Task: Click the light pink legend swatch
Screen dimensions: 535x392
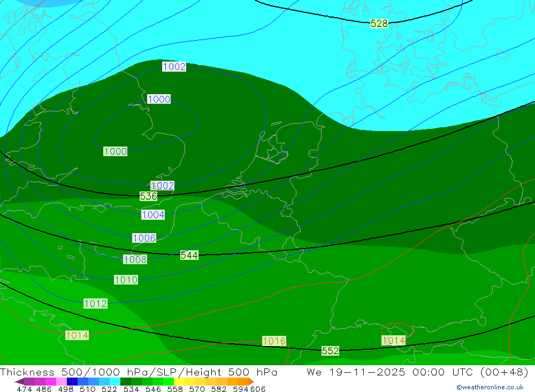Action: pos(60,381)
